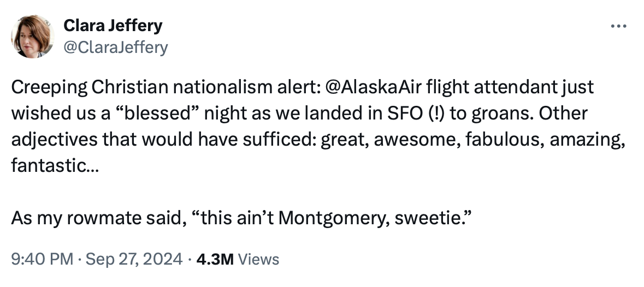Click Clara Jeffery's profile picture
644x287 pixels.
[33, 37]
